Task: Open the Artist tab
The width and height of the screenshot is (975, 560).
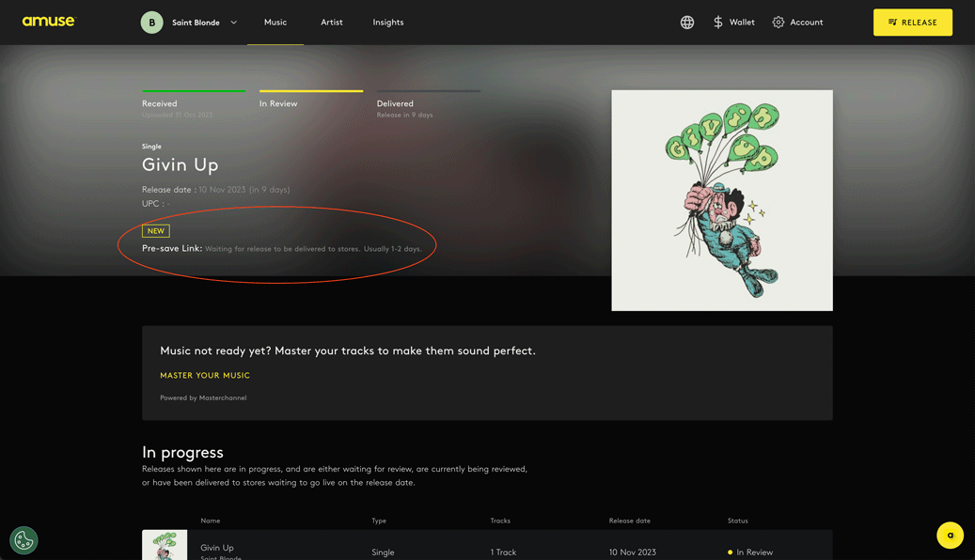Action: pyautogui.click(x=332, y=23)
